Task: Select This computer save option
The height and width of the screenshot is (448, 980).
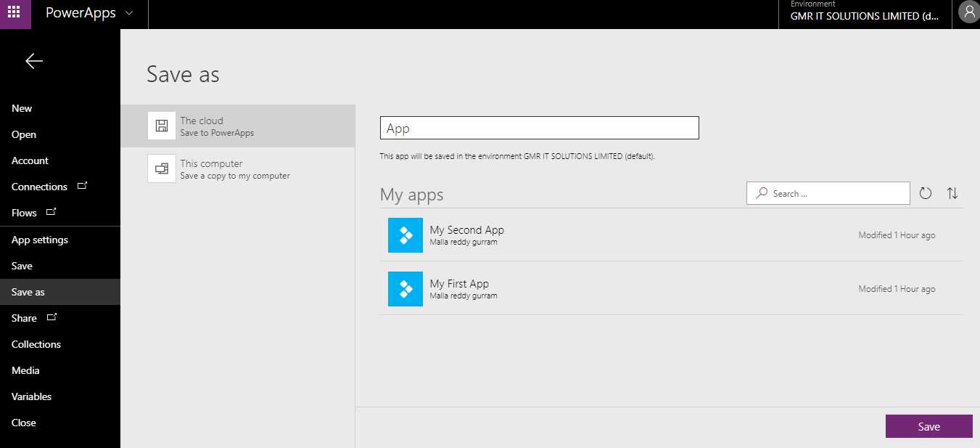Action: [238, 168]
